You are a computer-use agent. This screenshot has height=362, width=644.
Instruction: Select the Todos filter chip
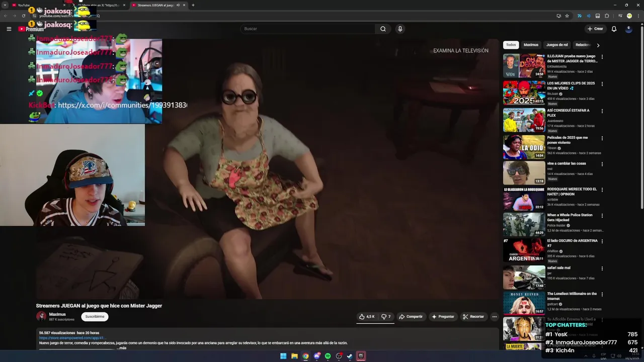(511, 45)
